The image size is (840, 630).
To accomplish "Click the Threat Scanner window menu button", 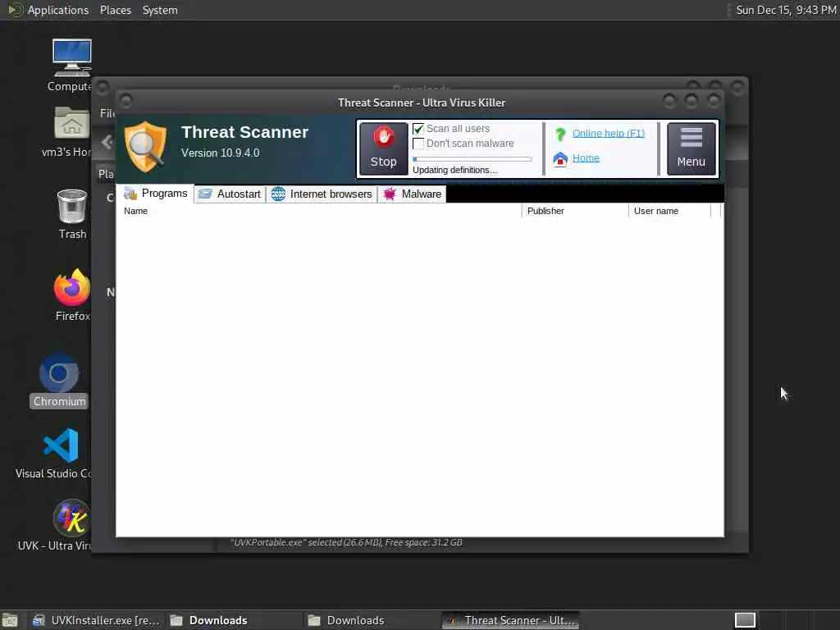I will click(126, 101).
